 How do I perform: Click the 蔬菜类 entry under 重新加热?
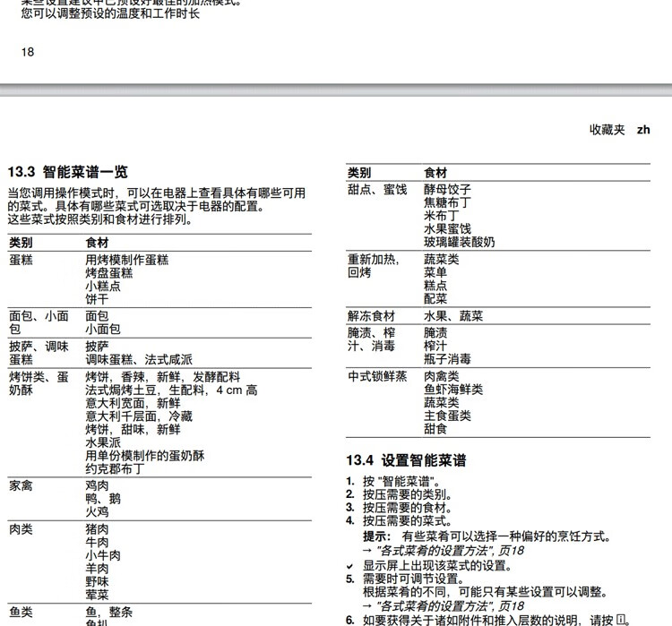point(442,259)
